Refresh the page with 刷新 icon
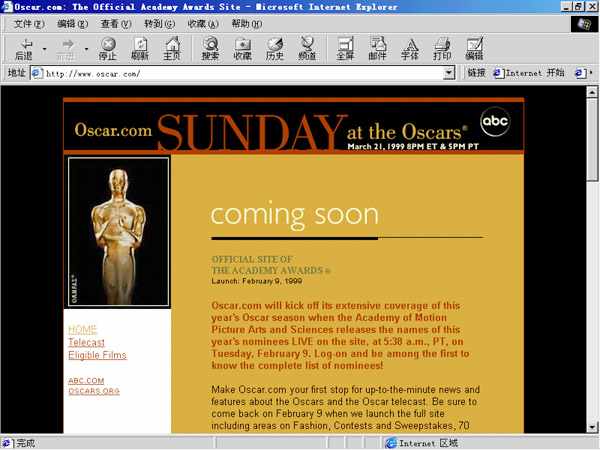 [x=140, y=47]
